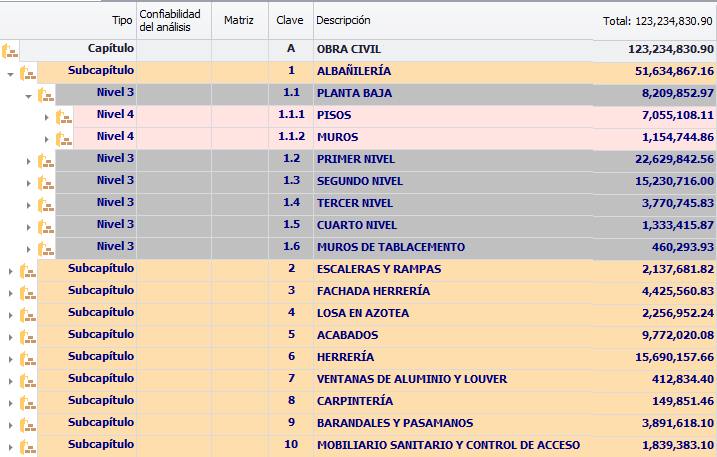This screenshot has height=457, width=717.
Task: Expand the SEGUNDO NIVEL row
Action: pyautogui.click(x=28, y=182)
